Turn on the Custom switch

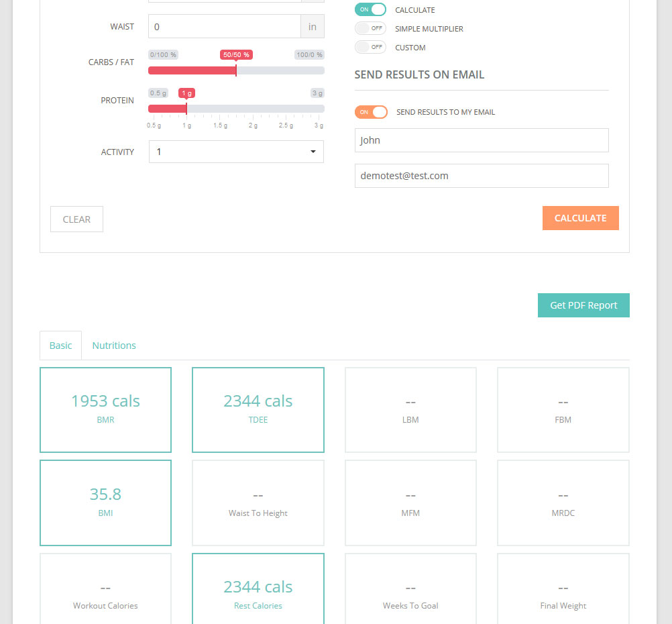pos(370,47)
